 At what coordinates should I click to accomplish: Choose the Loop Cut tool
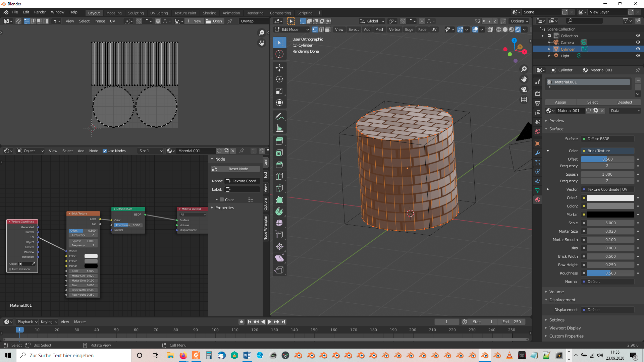click(x=279, y=176)
